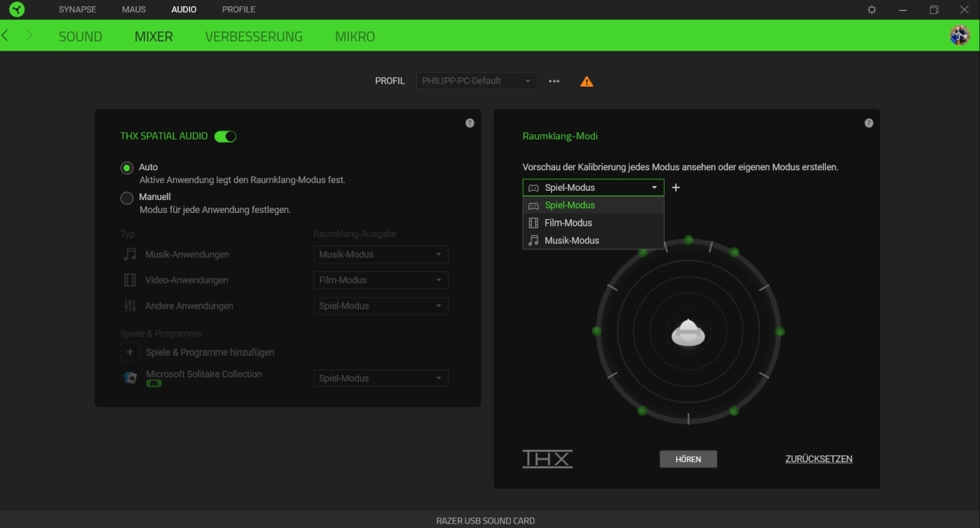Open Musik-Anwendungen output dropdown

381,254
